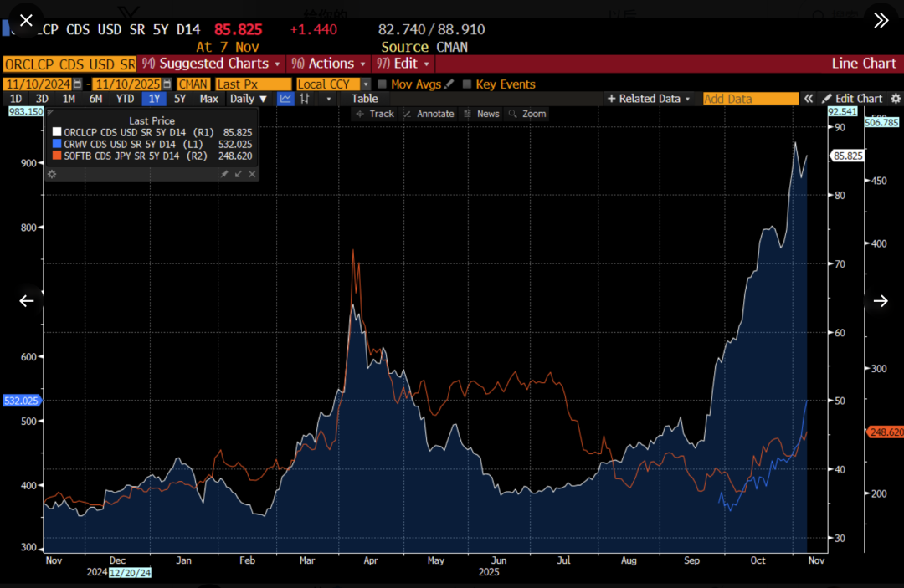
Task: Click the white ORCLCP legend color swatch
Action: [57, 132]
